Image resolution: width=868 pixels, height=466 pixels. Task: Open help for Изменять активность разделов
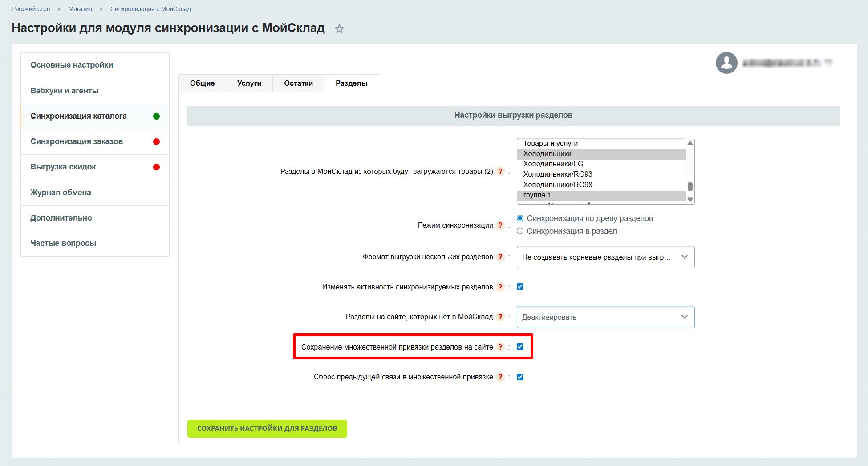tap(500, 287)
